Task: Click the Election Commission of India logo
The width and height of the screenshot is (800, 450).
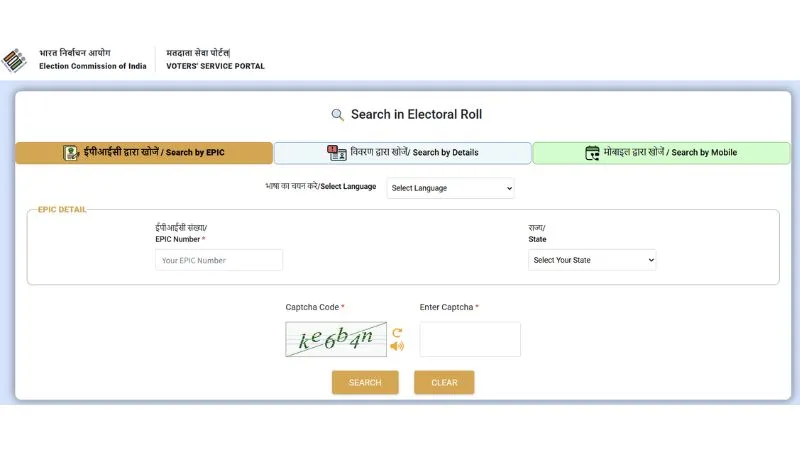Action: (x=17, y=59)
